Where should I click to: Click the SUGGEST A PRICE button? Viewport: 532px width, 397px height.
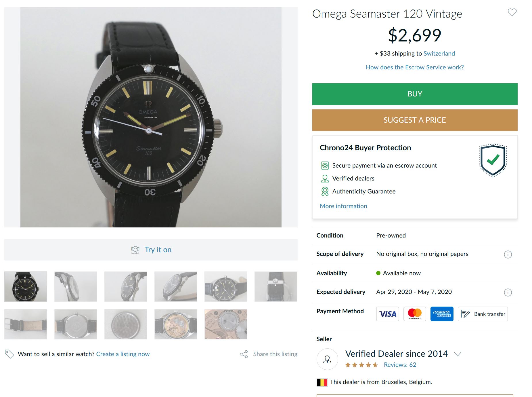(x=415, y=120)
